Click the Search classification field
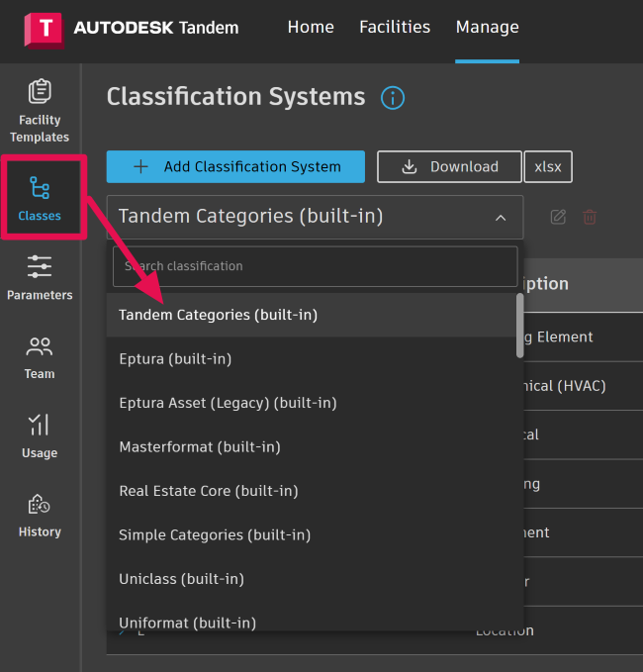The image size is (643, 672). coord(315,266)
